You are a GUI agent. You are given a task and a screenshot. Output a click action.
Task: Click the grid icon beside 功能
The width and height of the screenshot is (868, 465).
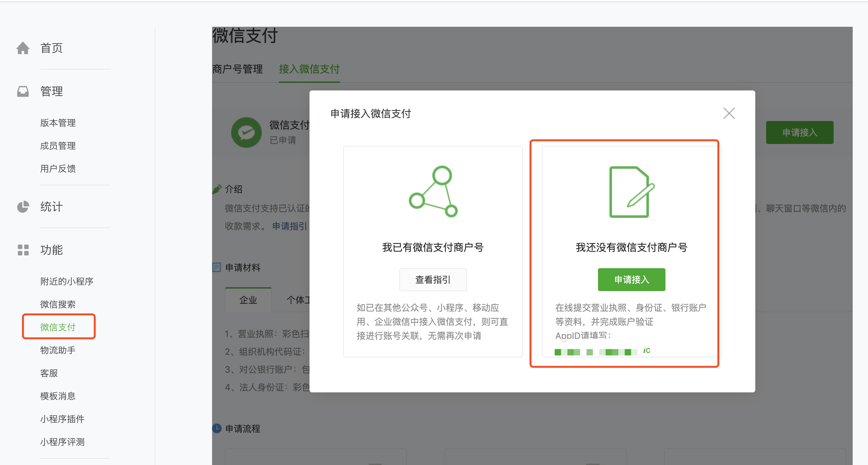pyautogui.click(x=23, y=250)
